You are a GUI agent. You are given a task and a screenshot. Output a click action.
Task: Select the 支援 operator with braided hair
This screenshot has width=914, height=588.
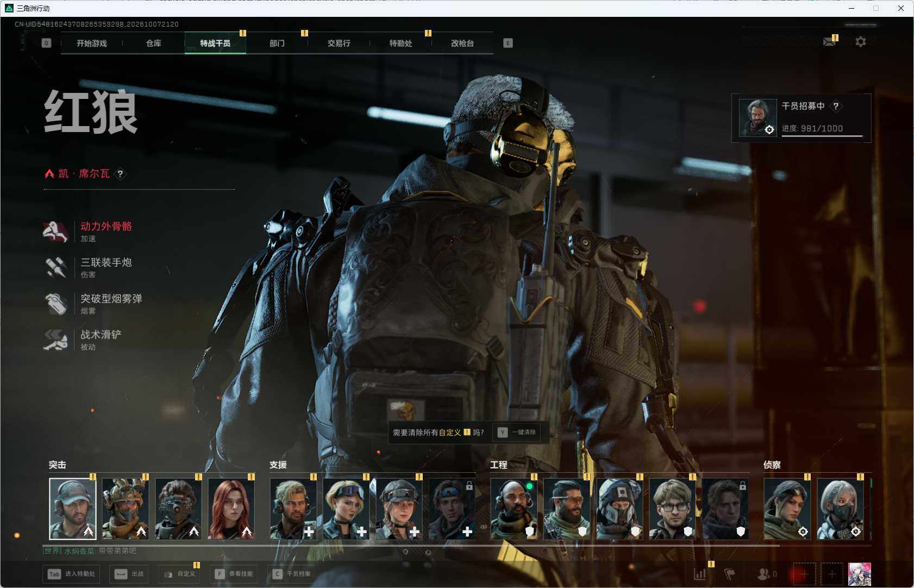(399, 509)
